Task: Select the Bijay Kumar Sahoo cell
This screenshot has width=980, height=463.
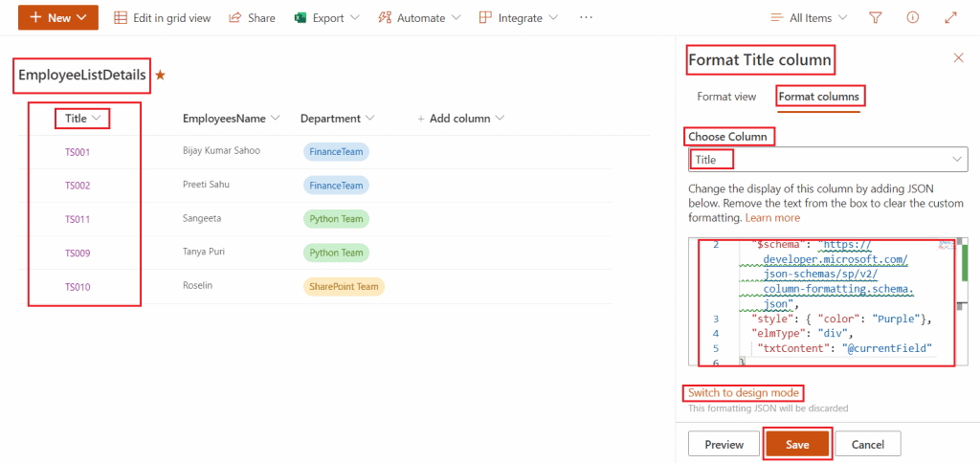Action: [x=221, y=150]
